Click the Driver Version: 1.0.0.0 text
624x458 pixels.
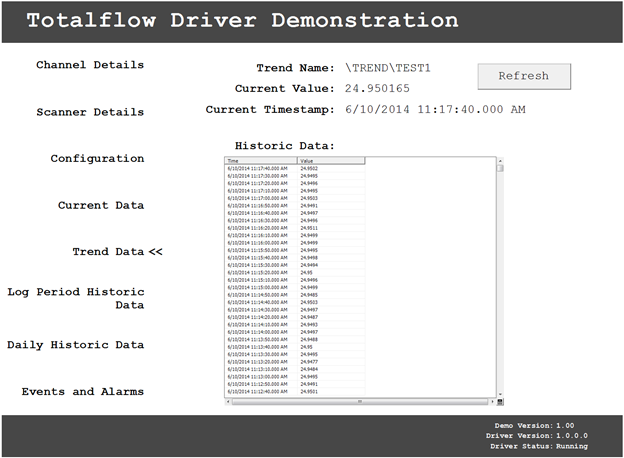point(537,436)
